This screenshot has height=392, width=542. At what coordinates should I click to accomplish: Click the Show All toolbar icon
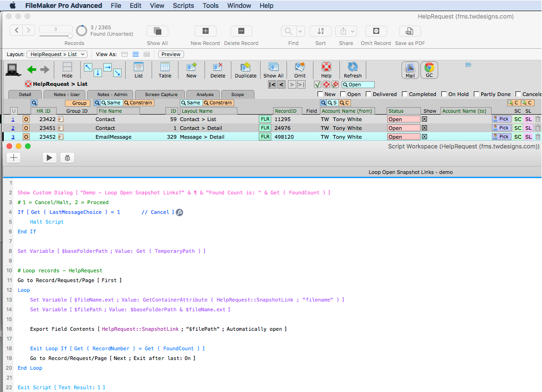pos(157,31)
